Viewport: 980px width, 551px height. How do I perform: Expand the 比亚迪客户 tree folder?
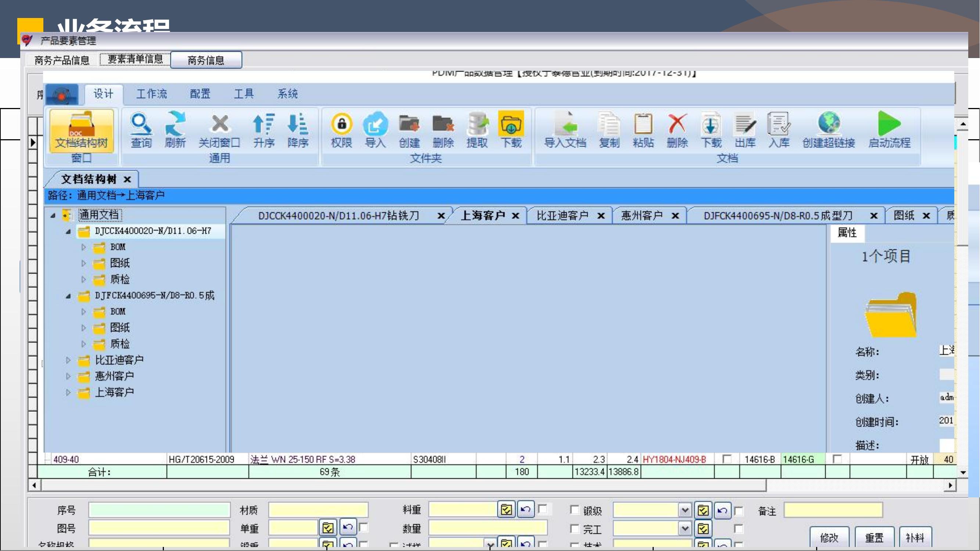coord(68,360)
